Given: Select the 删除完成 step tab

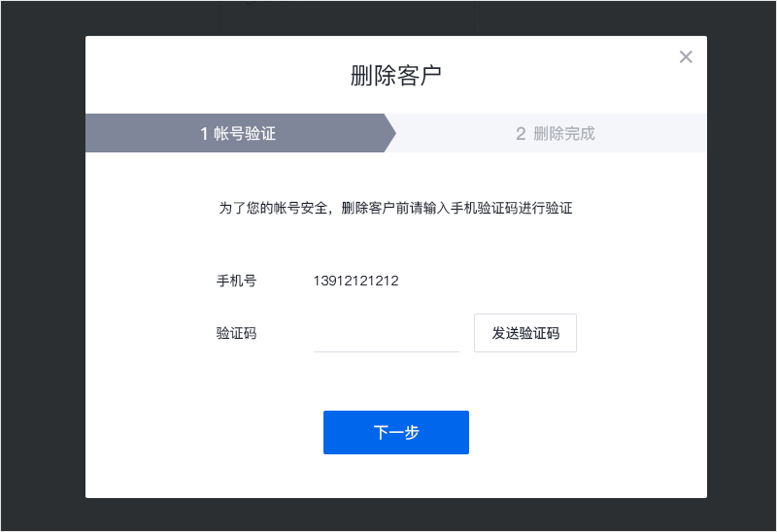Looking at the screenshot, I should [555, 133].
